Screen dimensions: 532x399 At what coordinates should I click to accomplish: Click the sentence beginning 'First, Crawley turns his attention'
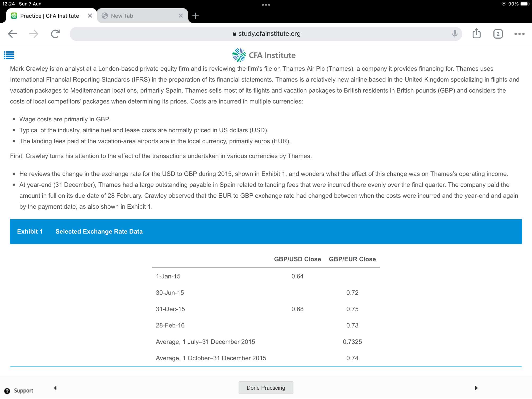click(x=161, y=156)
